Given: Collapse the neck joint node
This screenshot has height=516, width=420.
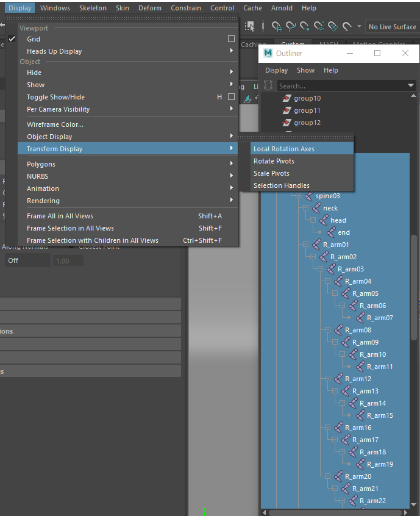Looking at the screenshot, I should point(305,208).
